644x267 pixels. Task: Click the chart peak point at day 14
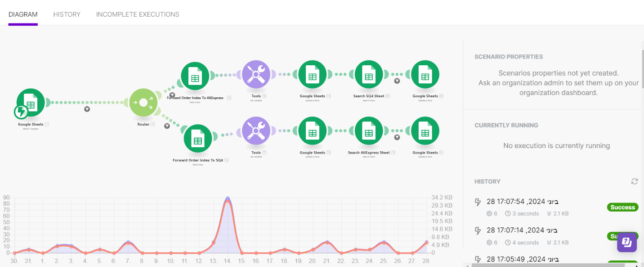click(x=228, y=199)
